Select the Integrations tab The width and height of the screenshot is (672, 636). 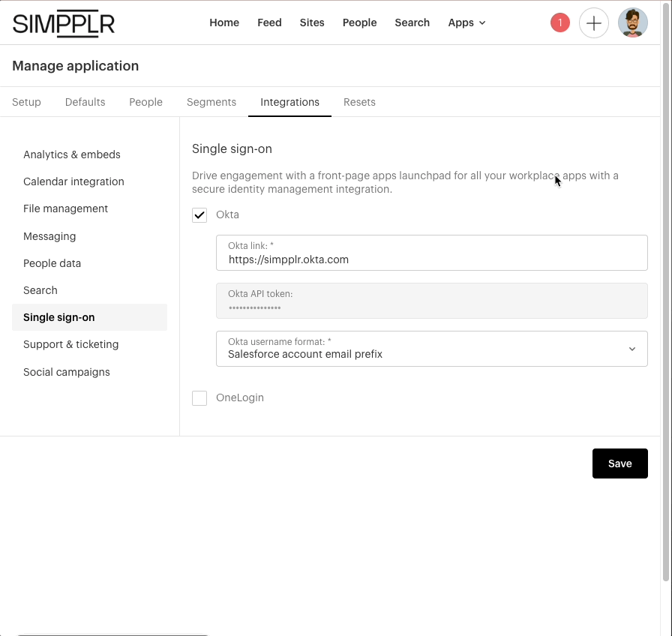point(289,102)
